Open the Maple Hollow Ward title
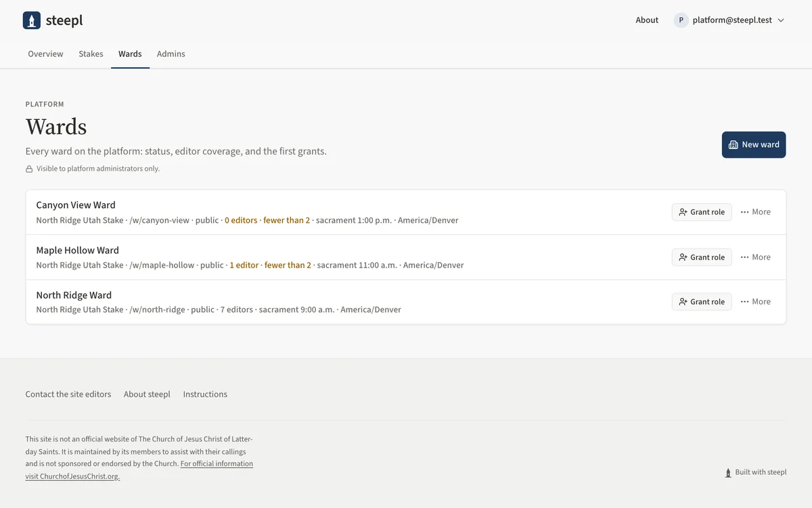The height and width of the screenshot is (508, 812). pos(77,251)
